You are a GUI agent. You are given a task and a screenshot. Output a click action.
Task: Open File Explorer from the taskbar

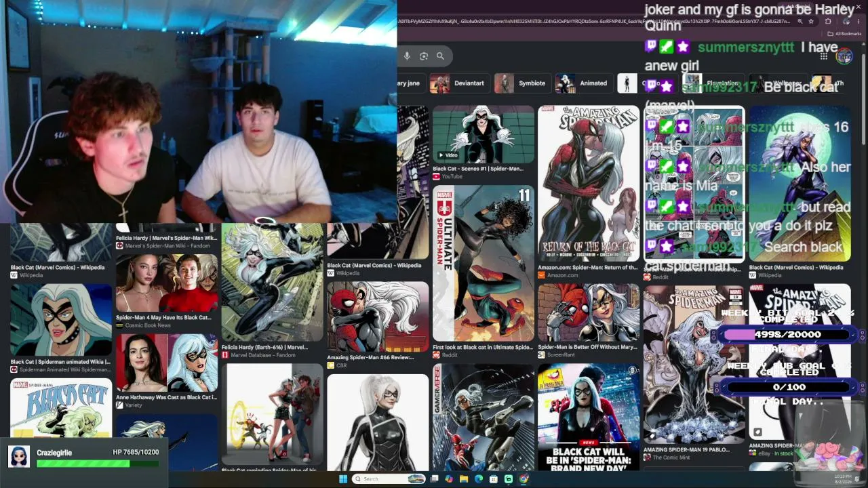pos(464,479)
